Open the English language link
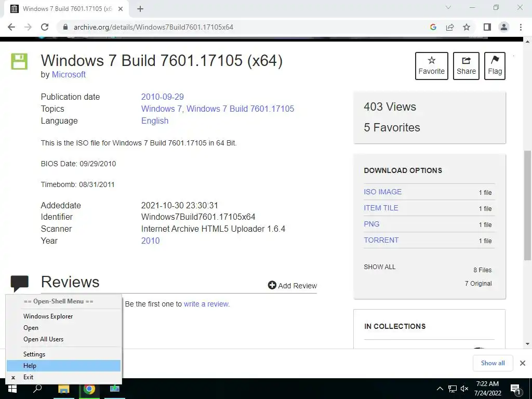The height and width of the screenshot is (399, 532). (x=155, y=121)
